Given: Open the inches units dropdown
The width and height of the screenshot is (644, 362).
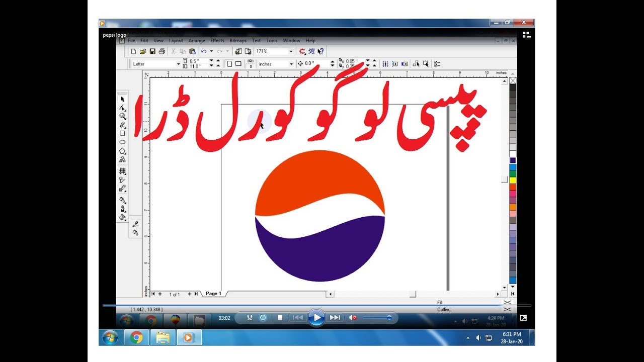Looking at the screenshot, I should pos(291,64).
